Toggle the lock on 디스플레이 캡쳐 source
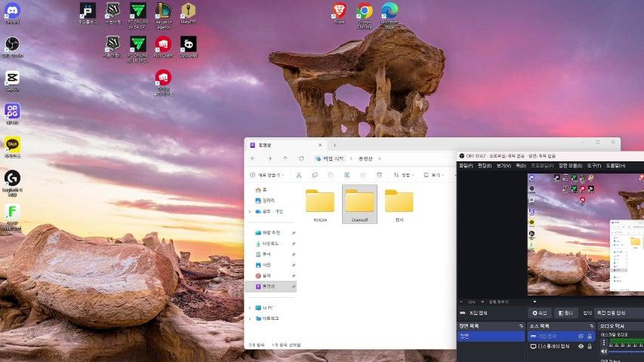 [x=590, y=346]
